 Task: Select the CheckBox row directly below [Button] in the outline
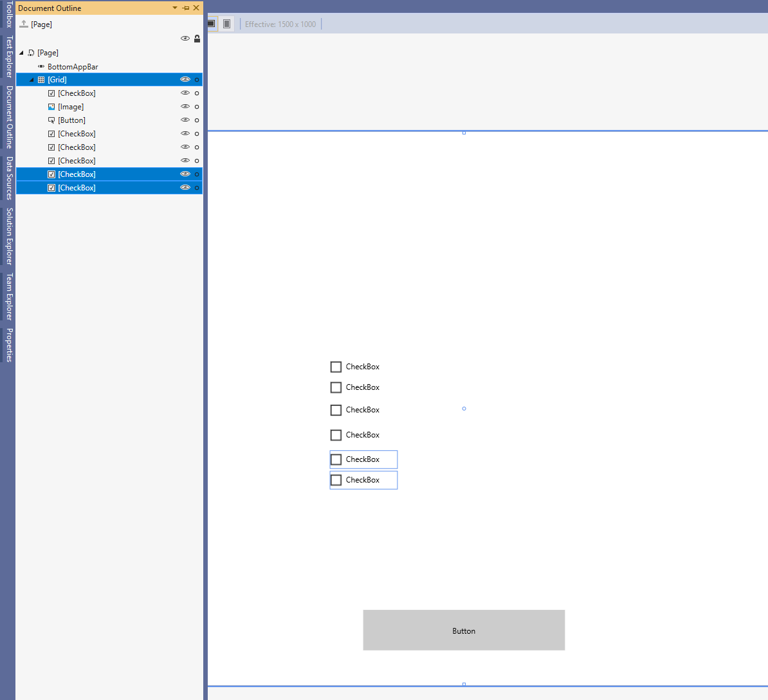[109, 134]
